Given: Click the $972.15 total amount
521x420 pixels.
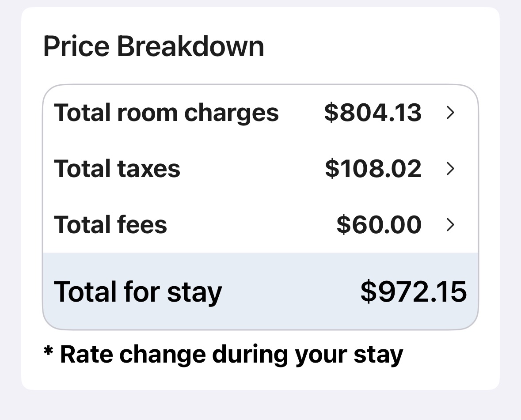Looking at the screenshot, I should coord(413,292).
